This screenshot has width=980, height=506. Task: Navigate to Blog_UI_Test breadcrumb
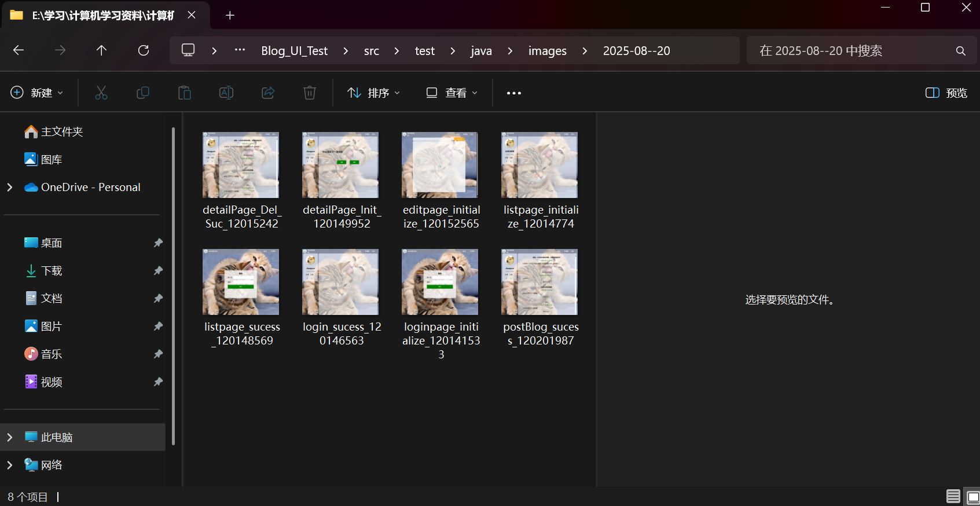point(295,51)
